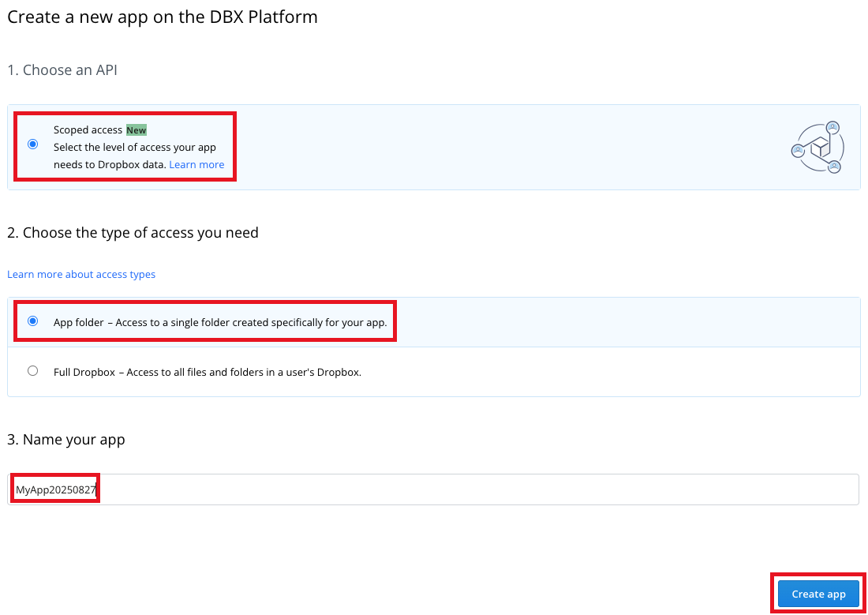Click inside the app name text field
The width and height of the screenshot is (868, 615).
click(316, 489)
